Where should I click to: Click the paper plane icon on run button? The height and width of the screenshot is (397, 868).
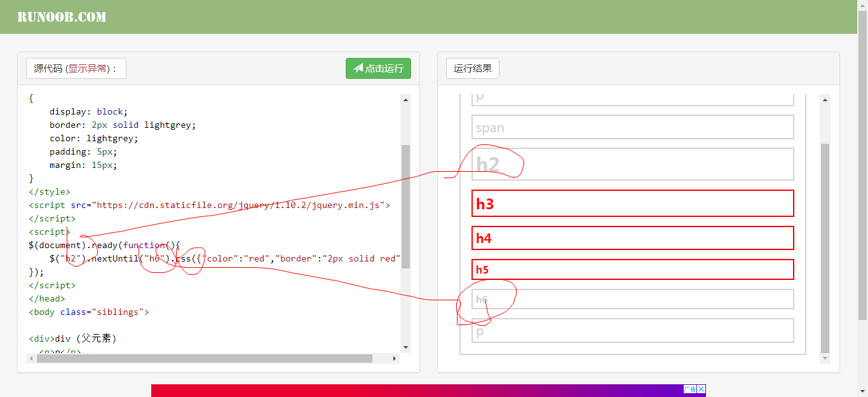point(358,68)
